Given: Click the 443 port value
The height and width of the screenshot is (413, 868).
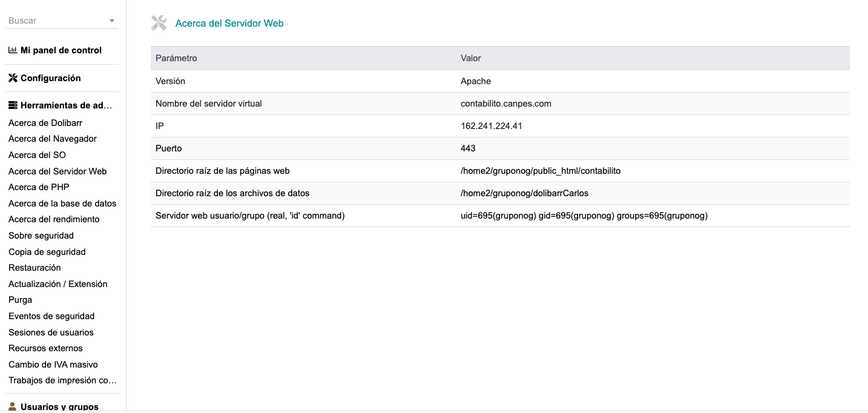Looking at the screenshot, I should (x=468, y=148).
